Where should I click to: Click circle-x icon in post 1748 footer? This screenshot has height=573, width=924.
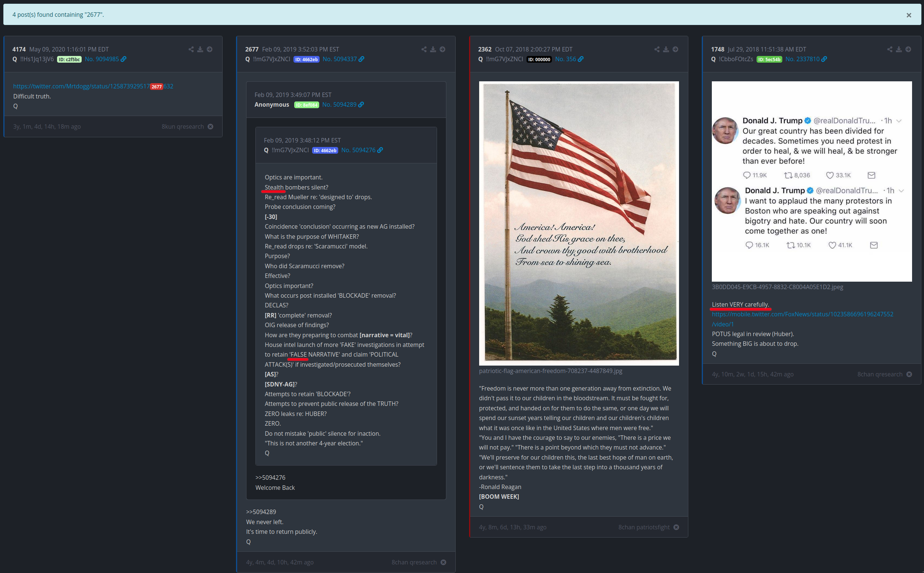(909, 374)
